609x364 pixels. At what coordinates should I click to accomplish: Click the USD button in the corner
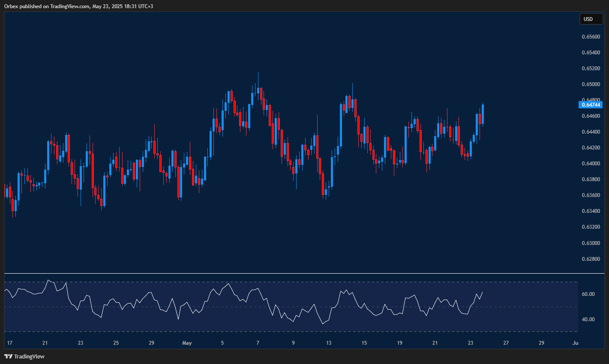pyautogui.click(x=591, y=19)
